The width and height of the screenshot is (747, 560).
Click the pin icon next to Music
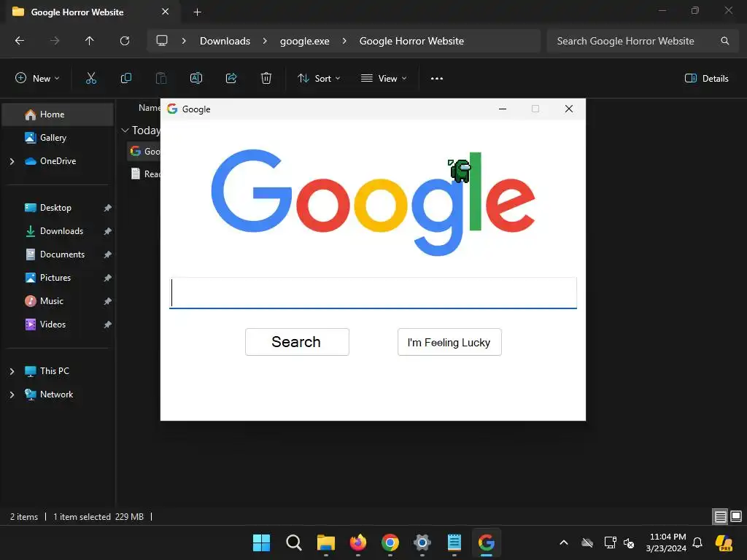click(108, 301)
